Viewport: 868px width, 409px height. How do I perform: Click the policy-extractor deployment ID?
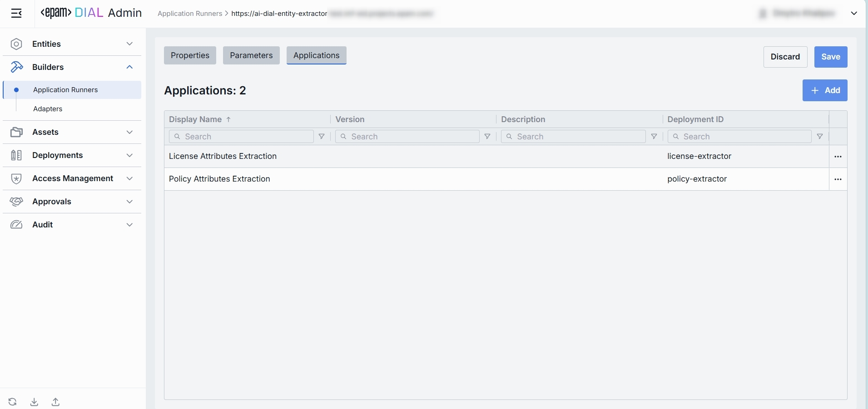(697, 179)
